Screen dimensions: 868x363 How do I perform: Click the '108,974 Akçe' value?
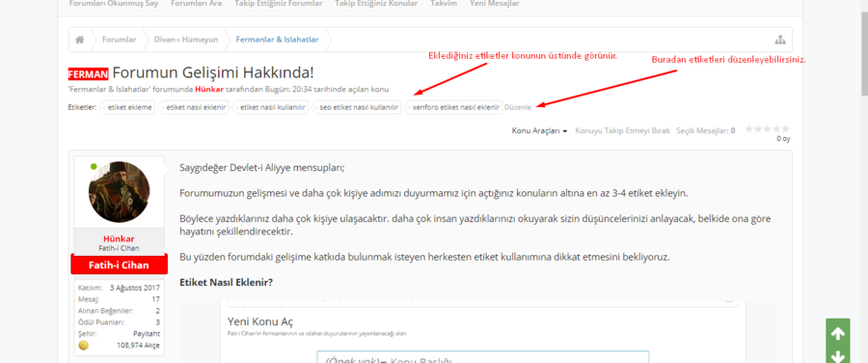138,346
